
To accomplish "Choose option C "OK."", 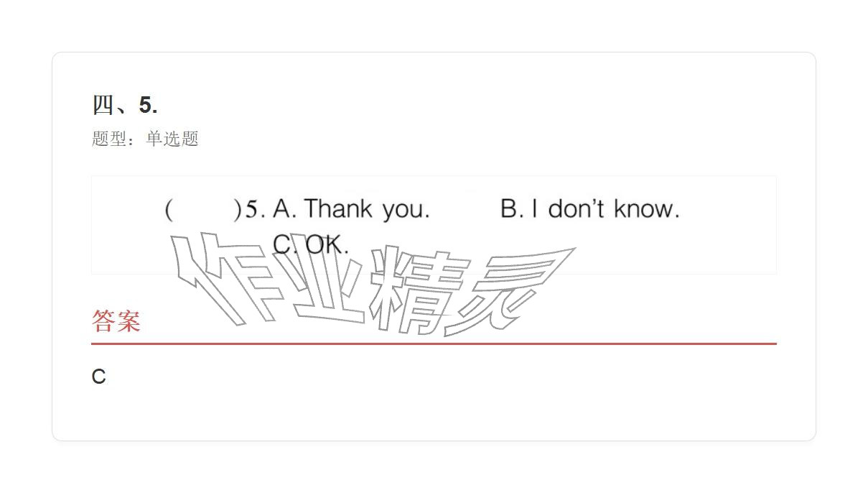I will point(311,244).
